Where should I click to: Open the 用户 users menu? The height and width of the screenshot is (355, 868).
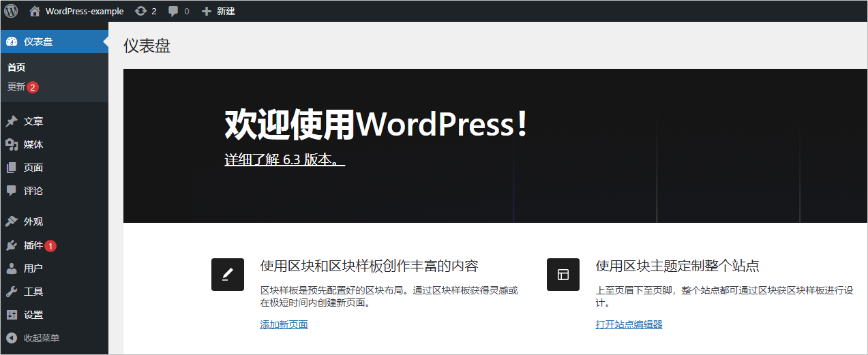coord(33,268)
